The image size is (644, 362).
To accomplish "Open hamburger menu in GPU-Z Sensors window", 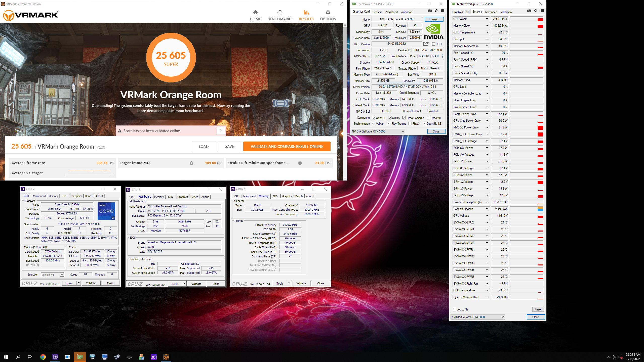I will [x=542, y=11].
